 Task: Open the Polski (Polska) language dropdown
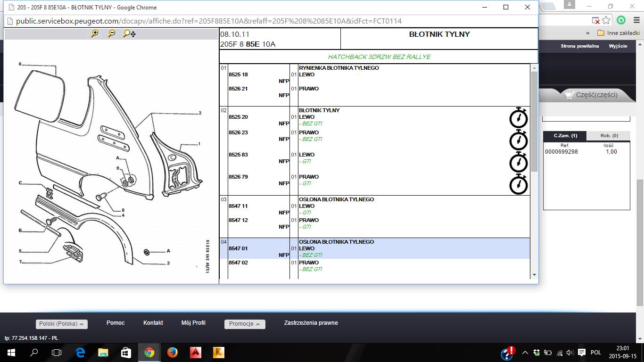coord(62,324)
